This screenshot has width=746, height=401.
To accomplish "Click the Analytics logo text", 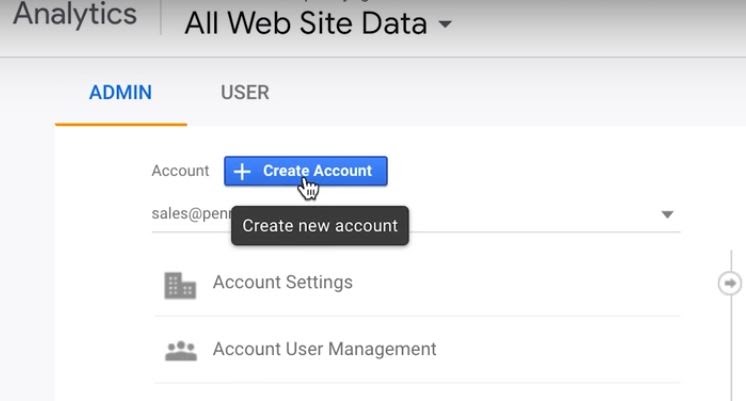I will coord(74,16).
